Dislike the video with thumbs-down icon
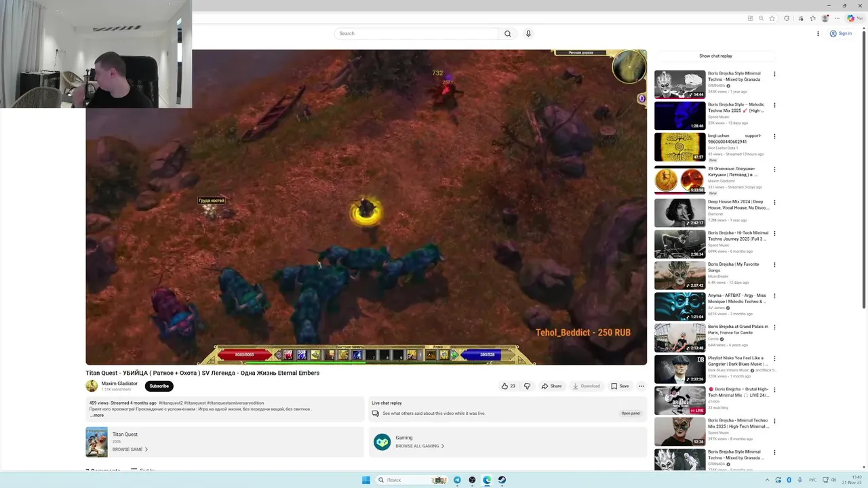The height and width of the screenshot is (488, 868). click(527, 386)
